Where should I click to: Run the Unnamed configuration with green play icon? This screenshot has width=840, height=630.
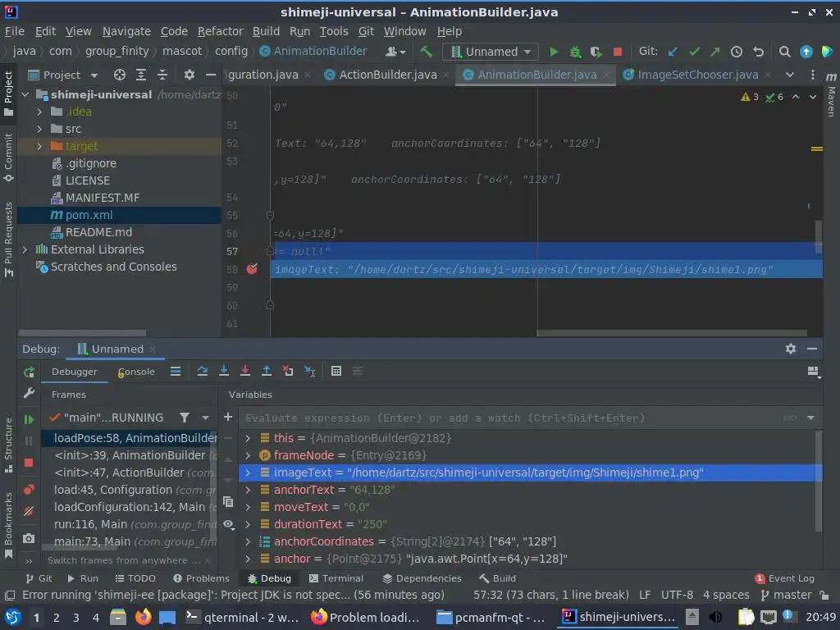pos(554,52)
